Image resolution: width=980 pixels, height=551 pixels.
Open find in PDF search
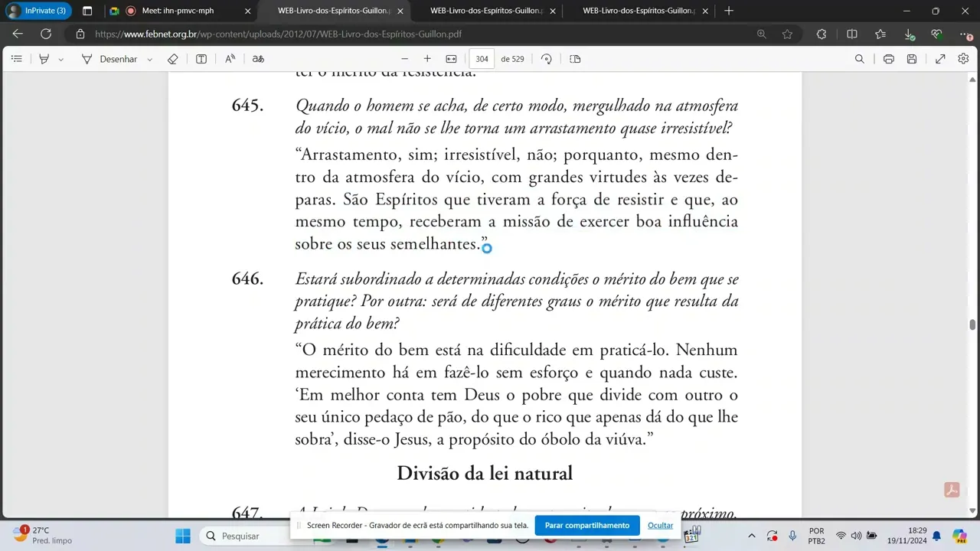coord(860,59)
